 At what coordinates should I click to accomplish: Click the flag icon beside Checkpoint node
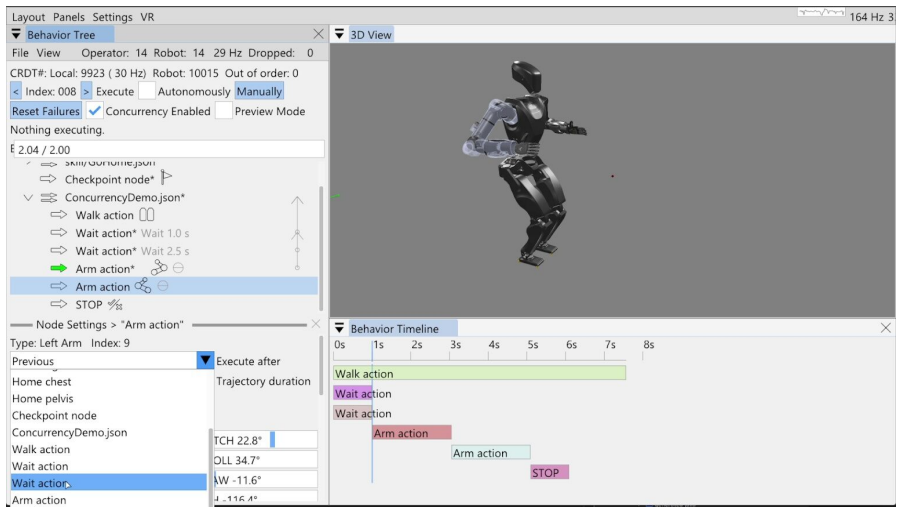pos(166,177)
